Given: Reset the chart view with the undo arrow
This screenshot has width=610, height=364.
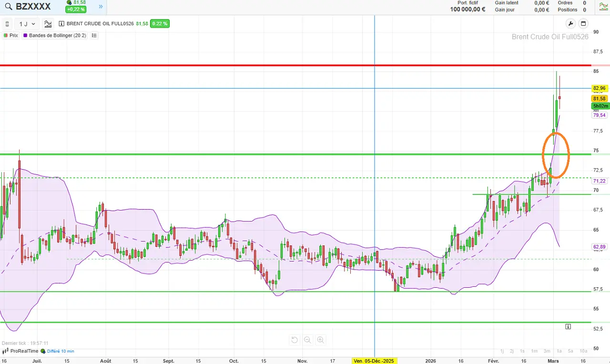Looking at the screenshot, I should tap(295, 340).
